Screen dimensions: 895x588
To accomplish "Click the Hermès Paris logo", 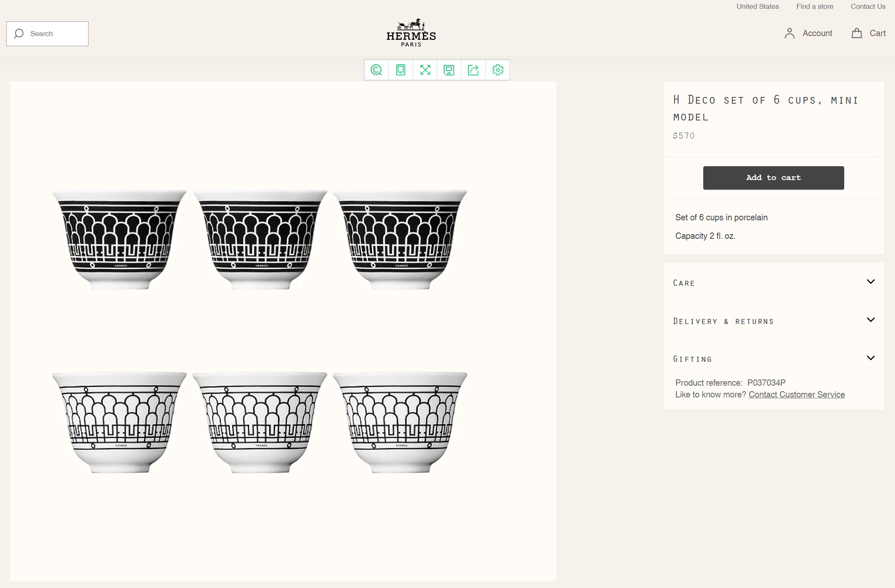I will (x=411, y=33).
